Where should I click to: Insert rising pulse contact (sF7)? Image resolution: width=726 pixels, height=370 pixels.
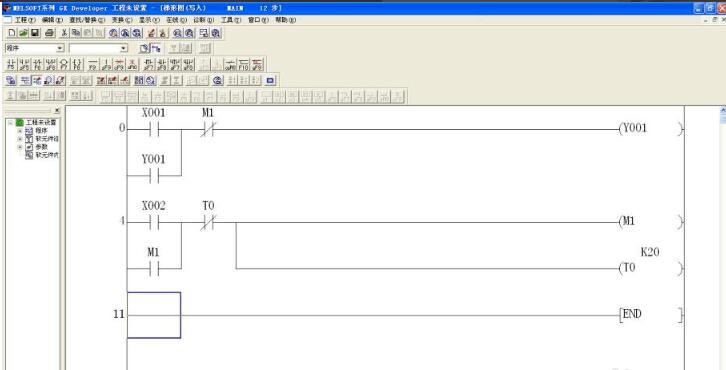148,64
